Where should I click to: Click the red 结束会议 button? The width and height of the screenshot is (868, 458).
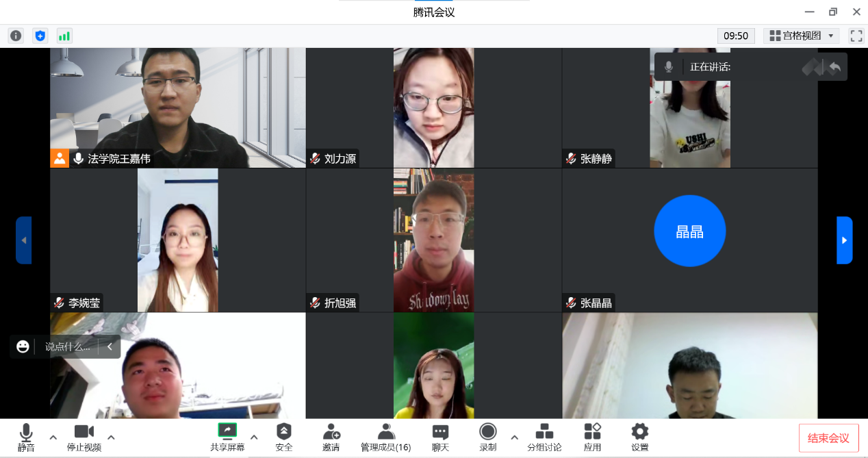point(828,438)
